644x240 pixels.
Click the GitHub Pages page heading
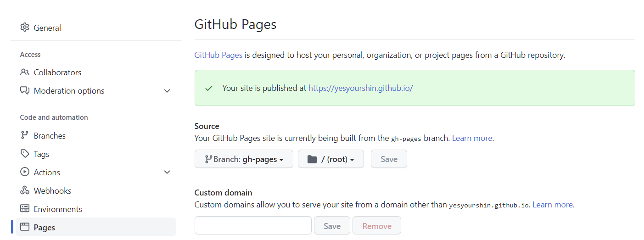click(x=235, y=24)
